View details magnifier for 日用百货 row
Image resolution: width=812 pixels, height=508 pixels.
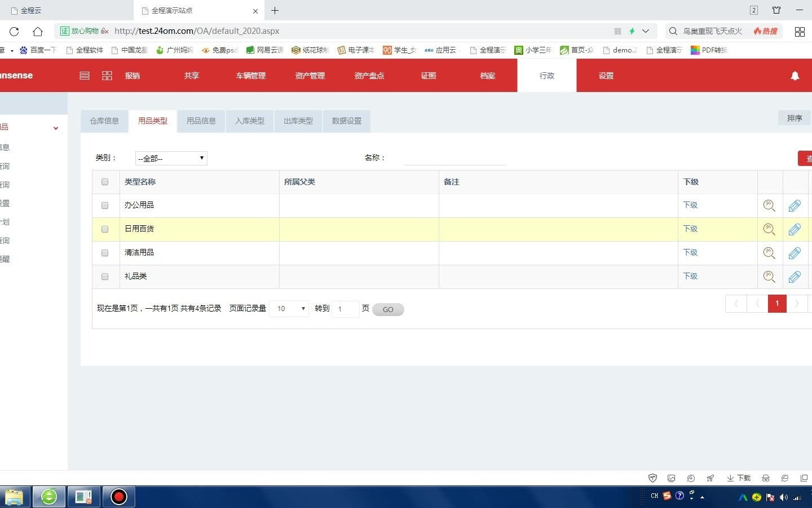coord(769,229)
